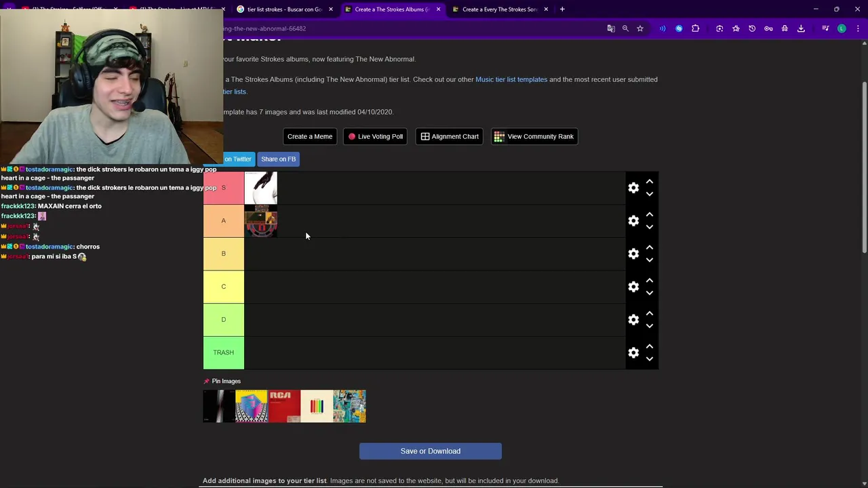Open settings gear for B tier row
This screenshot has width=868, height=488.
633,253
